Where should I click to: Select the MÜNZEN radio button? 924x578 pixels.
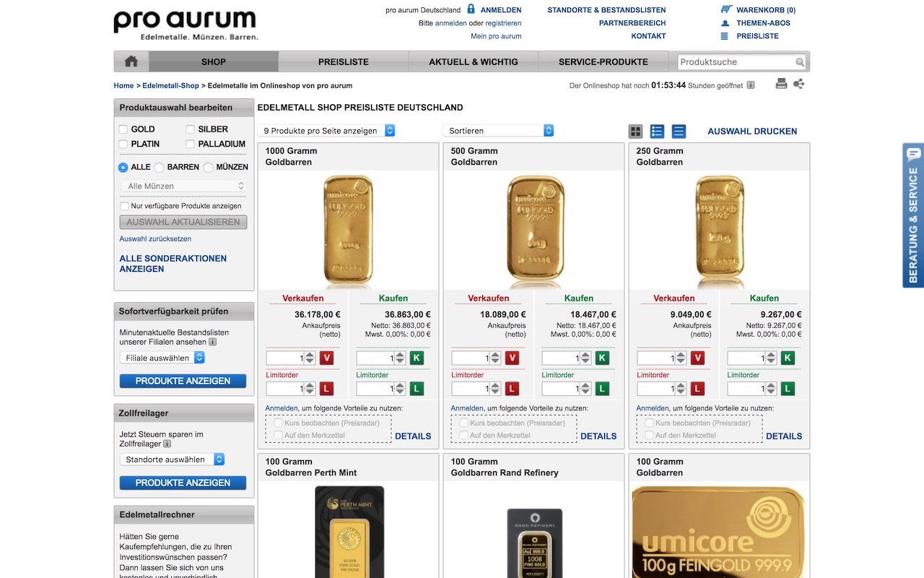(x=209, y=167)
